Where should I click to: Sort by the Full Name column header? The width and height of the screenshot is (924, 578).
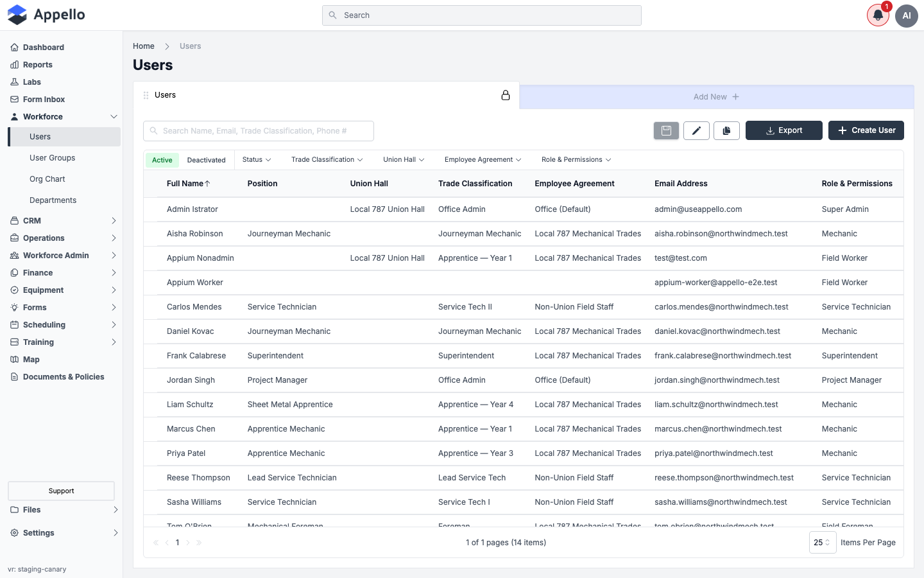[x=188, y=184]
